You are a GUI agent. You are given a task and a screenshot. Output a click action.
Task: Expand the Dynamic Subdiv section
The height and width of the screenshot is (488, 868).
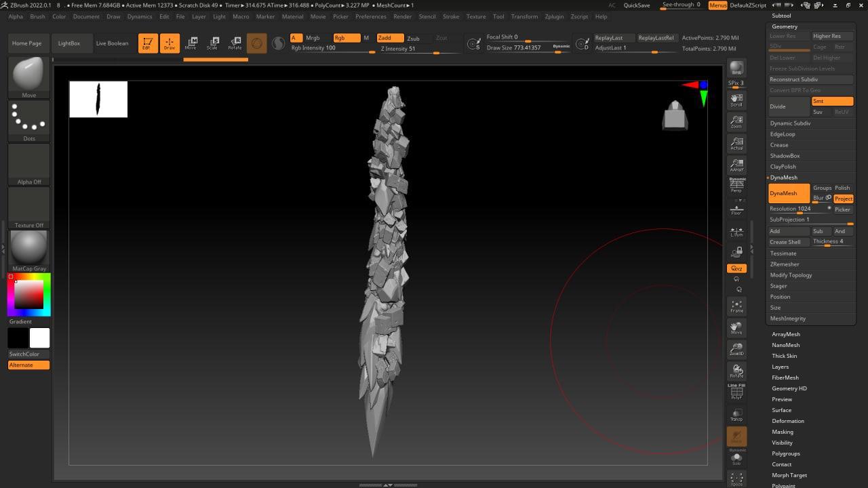(790, 123)
